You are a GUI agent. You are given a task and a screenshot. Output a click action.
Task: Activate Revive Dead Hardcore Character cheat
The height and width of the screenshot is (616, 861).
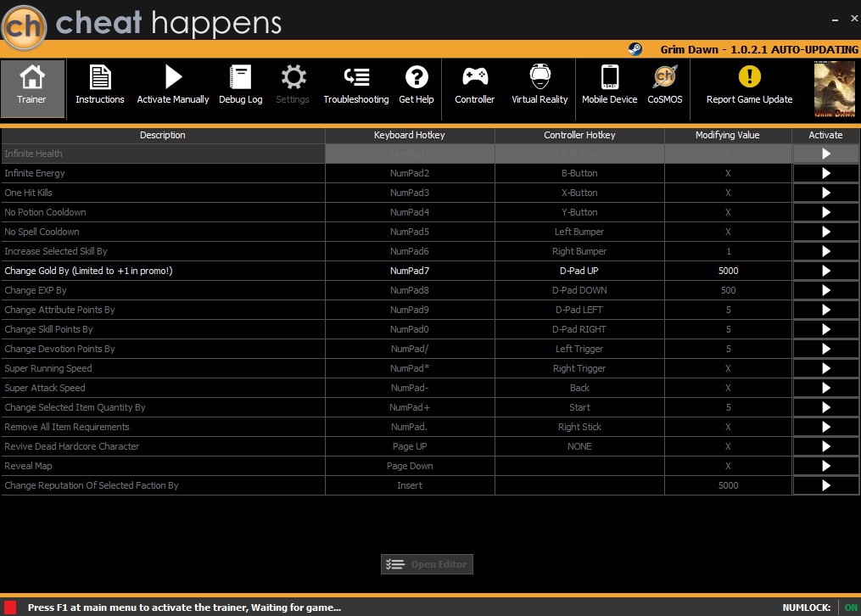[826, 446]
